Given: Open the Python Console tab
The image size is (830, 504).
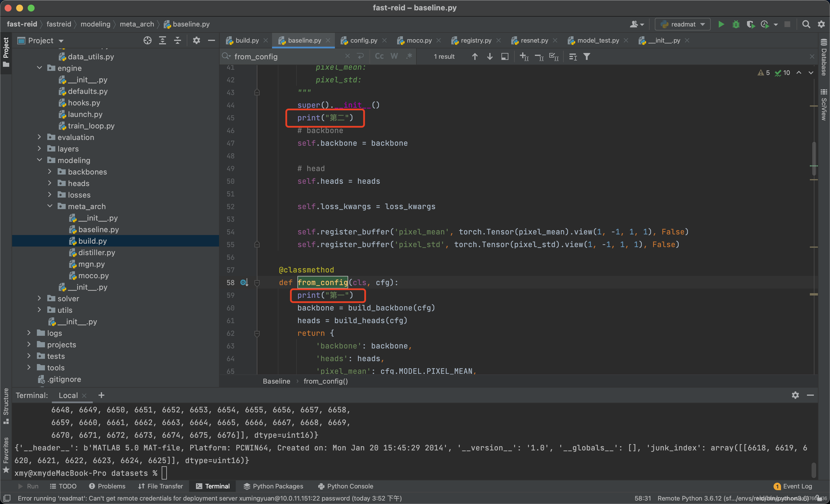Looking at the screenshot, I should pyautogui.click(x=345, y=486).
